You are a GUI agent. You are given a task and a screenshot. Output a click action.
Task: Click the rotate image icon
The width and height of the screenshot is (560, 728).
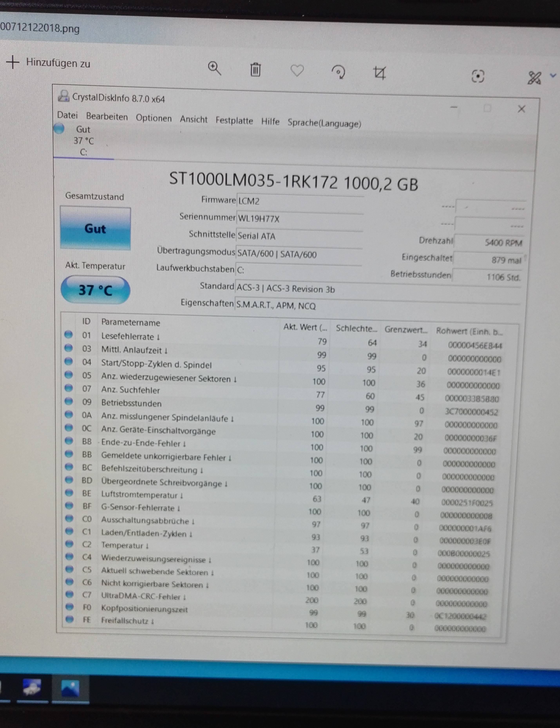338,72
